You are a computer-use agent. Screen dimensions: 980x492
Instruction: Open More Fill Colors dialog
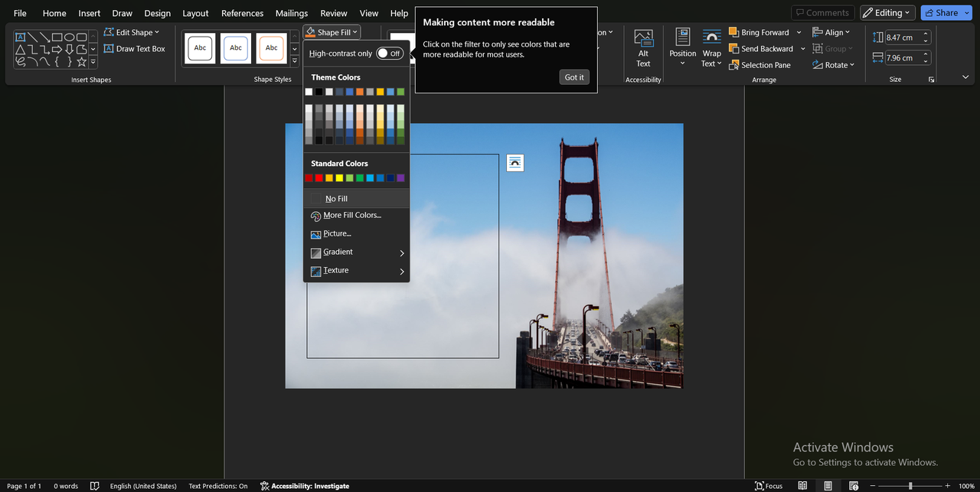(357, 216)
